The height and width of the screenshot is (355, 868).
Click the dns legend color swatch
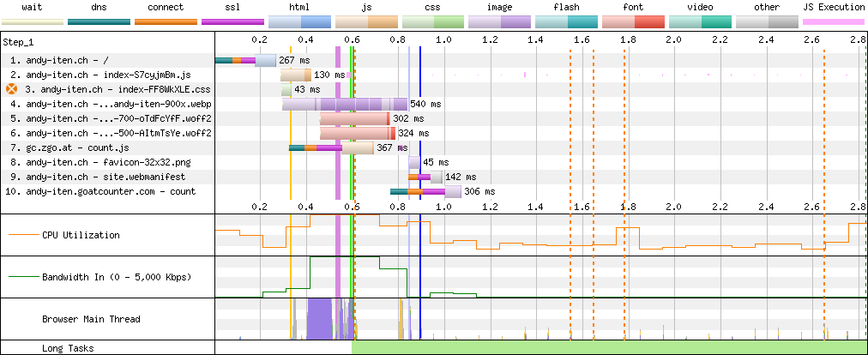click(x=99, y=21)
